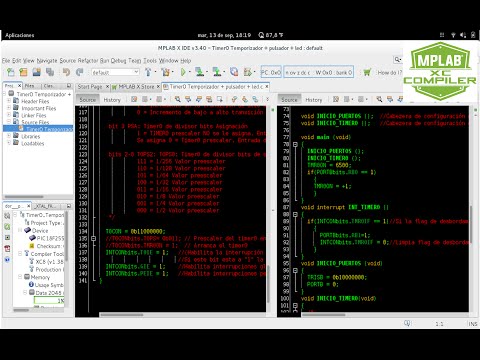Click the quick search magnifier icon
The height and width of the screenshot is (360, 480).
[x=397, y=60]
